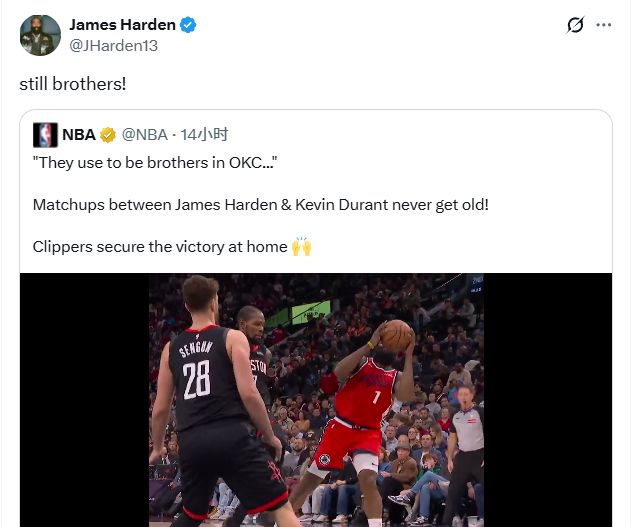
Task: Click the blue verified badge next to James Harden
Action: coord(188,25)
